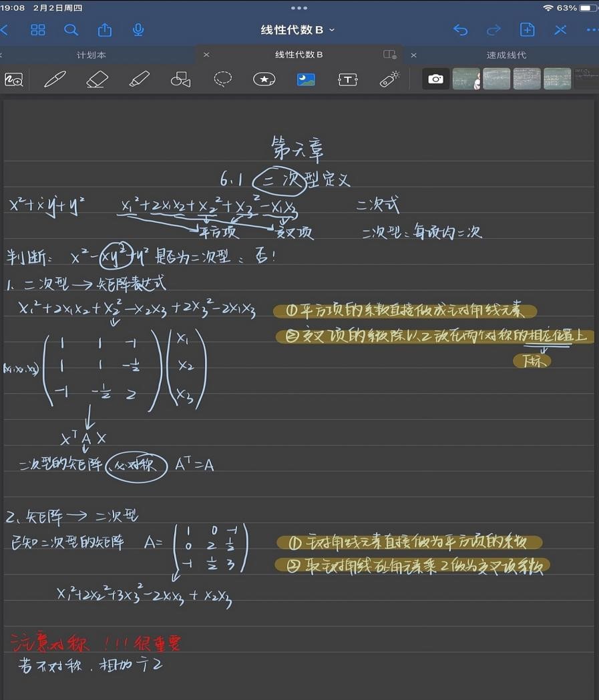Select the Highlighter tool

point(139,79)
